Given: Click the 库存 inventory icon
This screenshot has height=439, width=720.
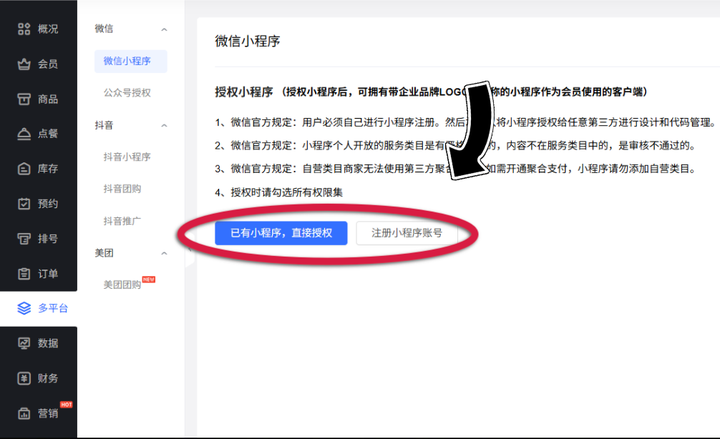Looking at the screenshot, I should click(24, 169).
